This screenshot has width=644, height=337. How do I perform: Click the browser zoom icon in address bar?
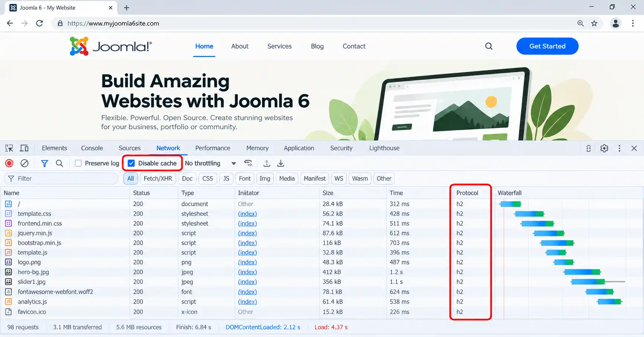click(580, 23)
